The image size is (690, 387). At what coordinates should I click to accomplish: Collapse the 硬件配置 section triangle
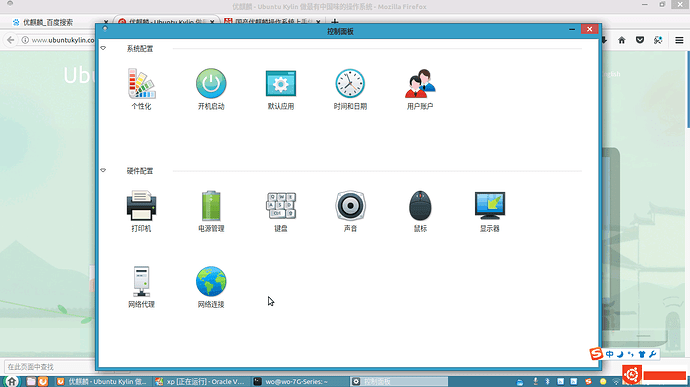coord(103,170)
